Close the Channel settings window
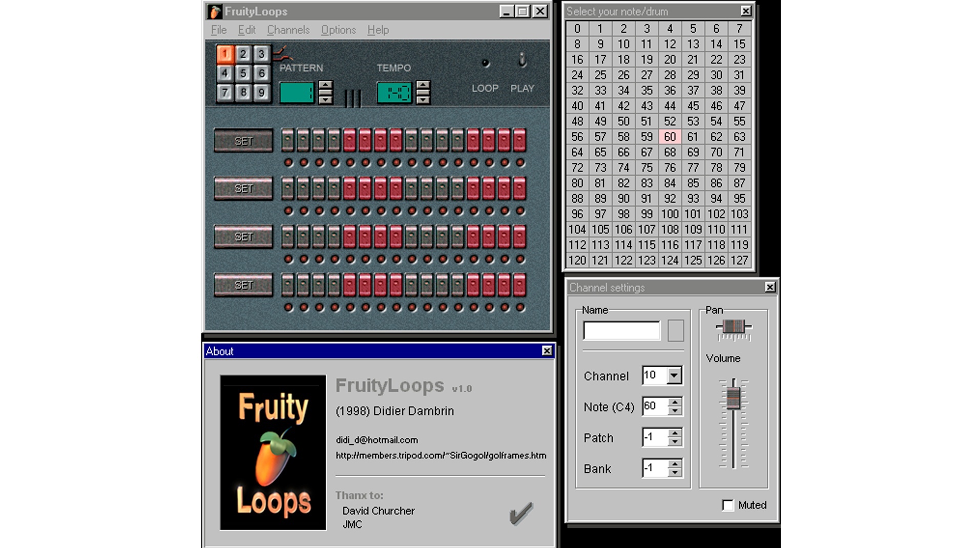Image resolution: width=980 pixels, height=548 pixels. point(770,287)
